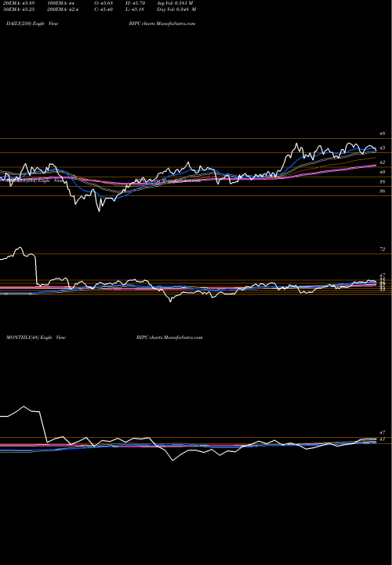Click the 20EMA value at top left
This screenshot has height=565, width=392.
click(x=18, y=3)
